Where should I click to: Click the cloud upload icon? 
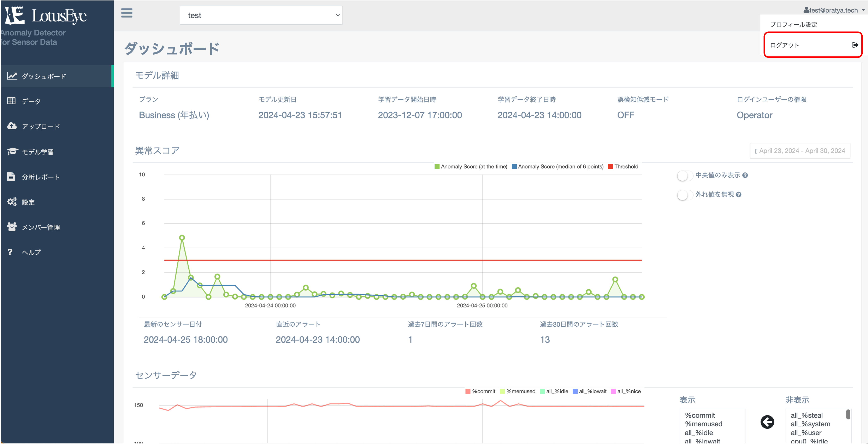click(x=12, y=126)
